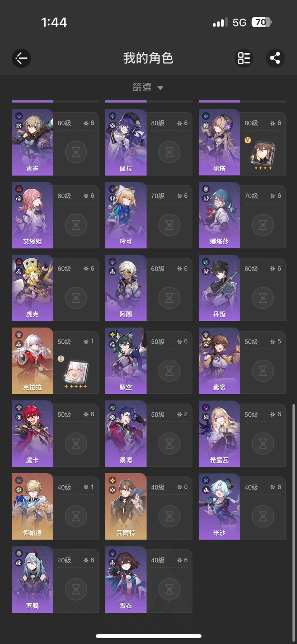Open the 傑帕德 character portrait
The image size is (297, 644).
pyautogui.click(x=32, y=507)
